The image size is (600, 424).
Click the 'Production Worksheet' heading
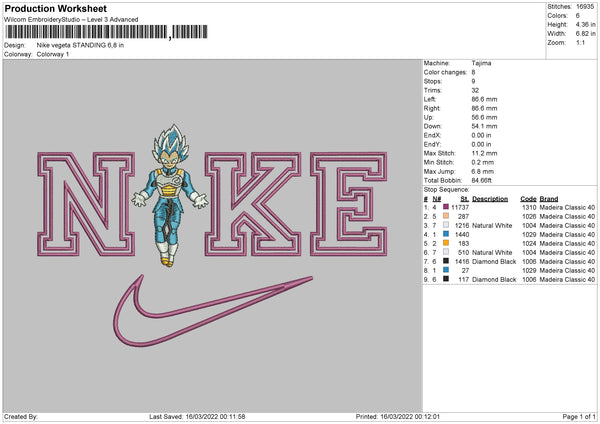point(55,8)
